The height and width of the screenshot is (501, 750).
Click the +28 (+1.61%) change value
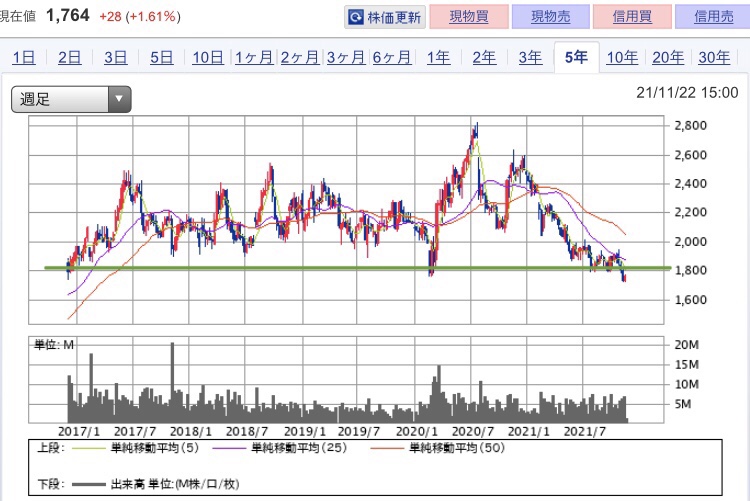(140, 17)
